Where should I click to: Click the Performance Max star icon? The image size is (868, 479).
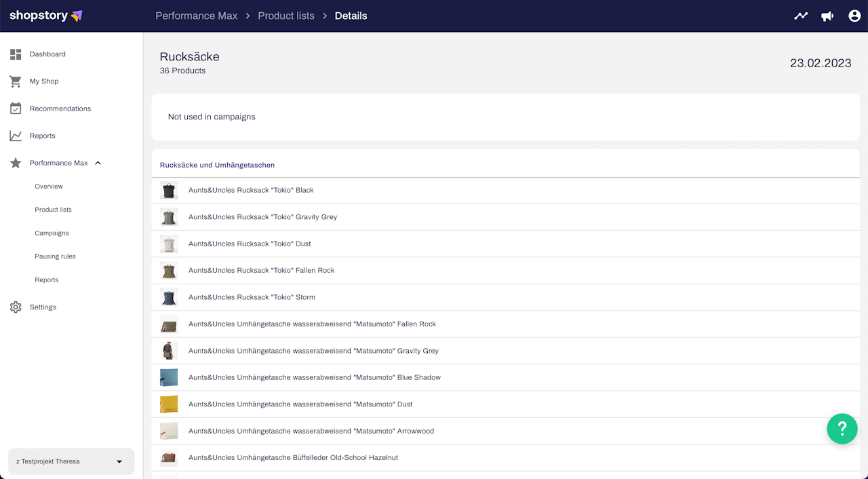click(16, 163)
